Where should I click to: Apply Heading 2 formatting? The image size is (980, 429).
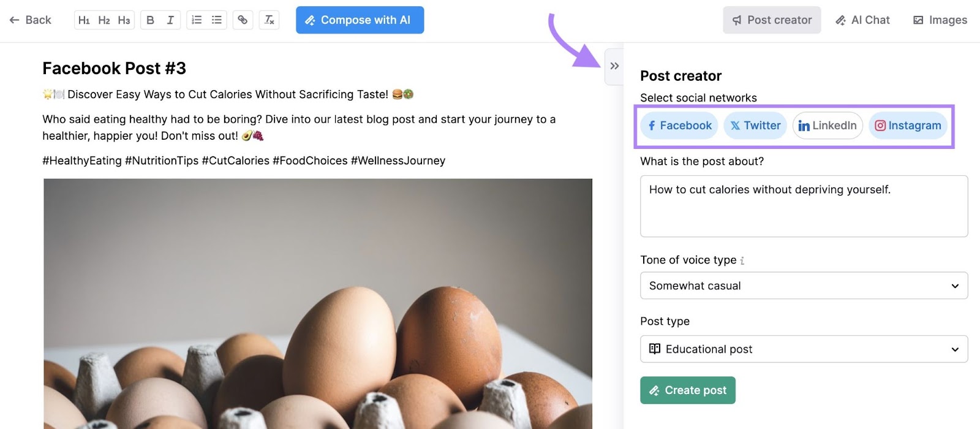104,20
